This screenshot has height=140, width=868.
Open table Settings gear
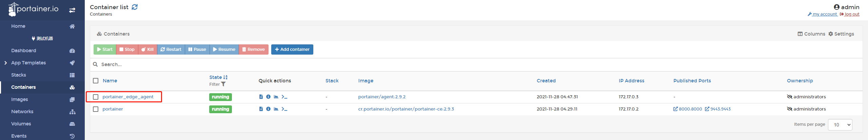[841, 34]
